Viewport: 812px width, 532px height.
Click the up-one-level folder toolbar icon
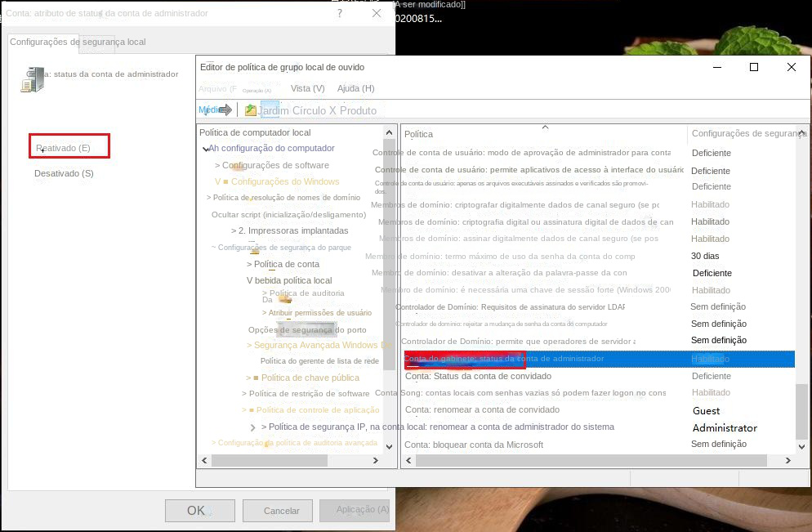pyautogui.click(x=251, y=110)
